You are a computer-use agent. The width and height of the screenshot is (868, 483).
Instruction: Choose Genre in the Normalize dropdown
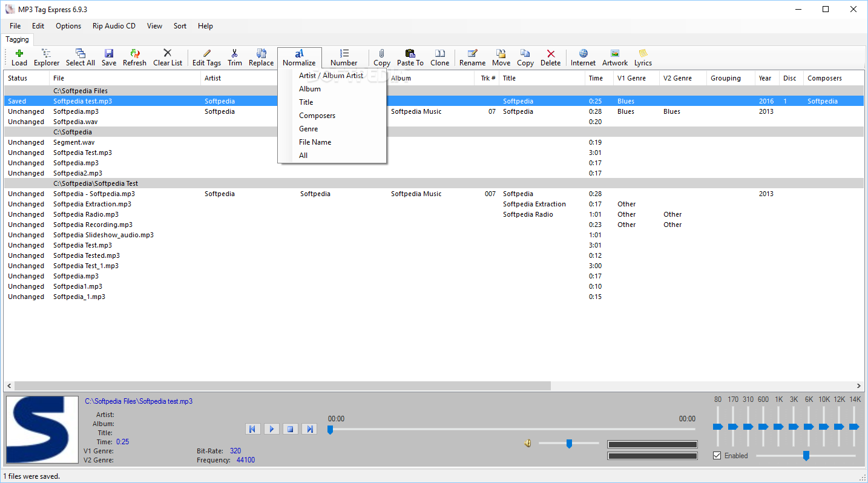332,129
